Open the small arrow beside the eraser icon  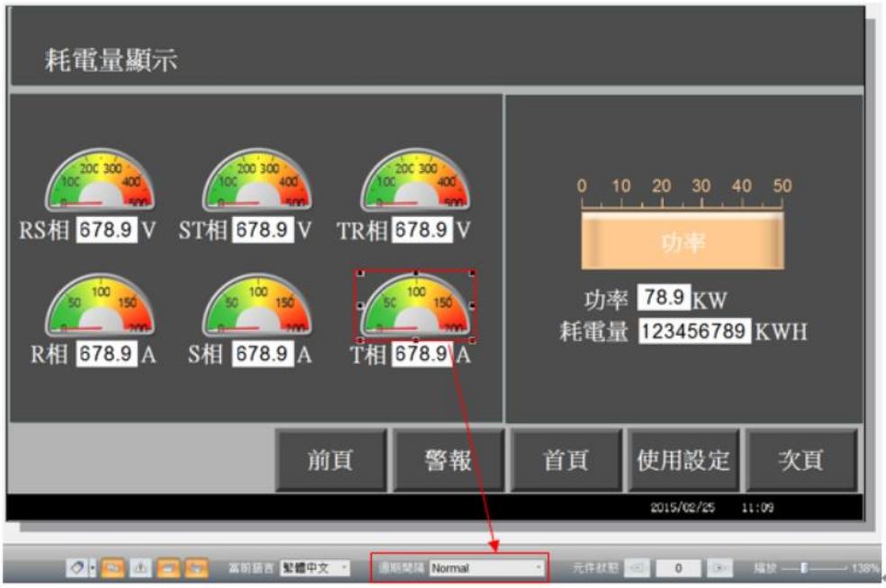coord(92,567)
